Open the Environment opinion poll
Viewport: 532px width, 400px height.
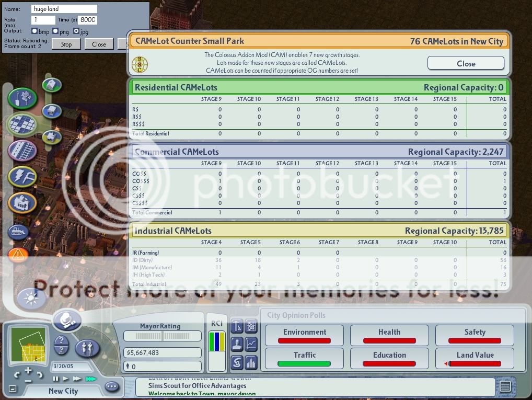click(x=304, y=335)
